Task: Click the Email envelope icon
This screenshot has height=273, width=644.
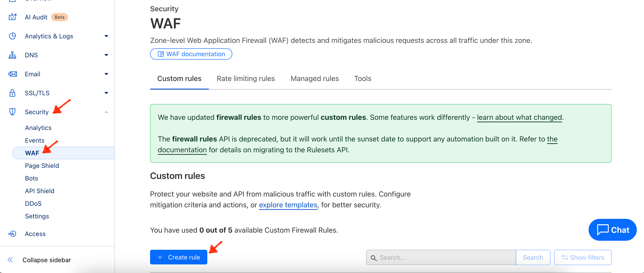Action: point(12,74)
